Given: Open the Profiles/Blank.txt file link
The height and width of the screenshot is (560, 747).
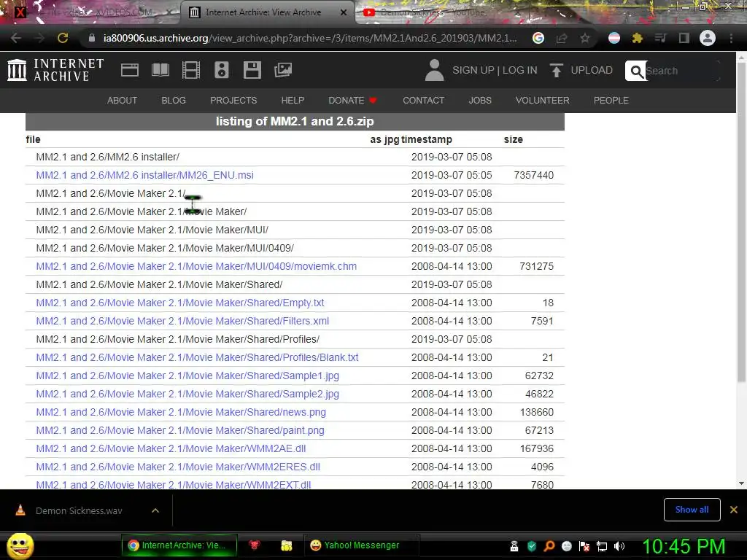Looking at the screenshot, I should [197, 357].
